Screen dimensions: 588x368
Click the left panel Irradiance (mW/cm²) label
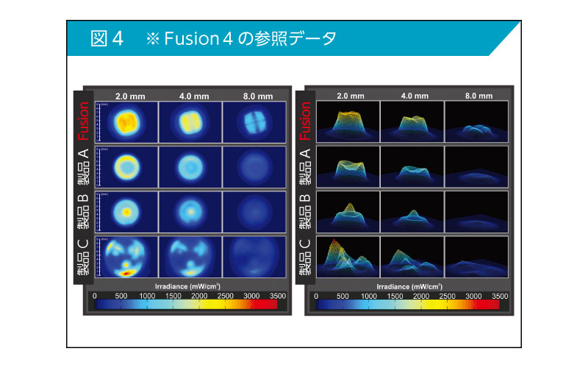coord(187,286)
